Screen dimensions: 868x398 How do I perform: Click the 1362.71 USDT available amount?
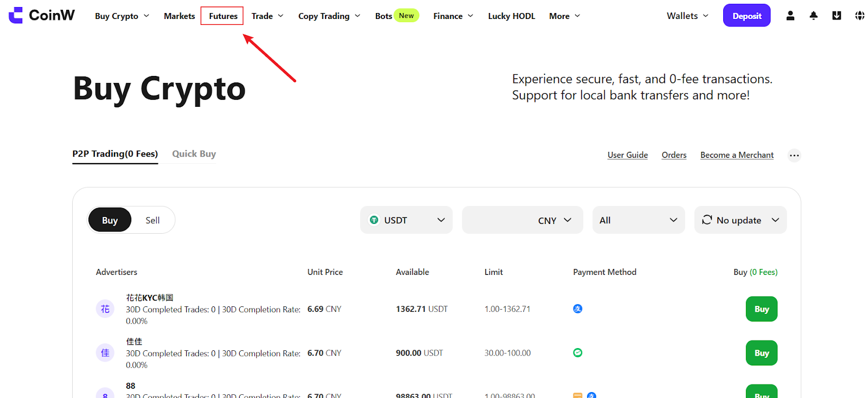tap(422, 309)
